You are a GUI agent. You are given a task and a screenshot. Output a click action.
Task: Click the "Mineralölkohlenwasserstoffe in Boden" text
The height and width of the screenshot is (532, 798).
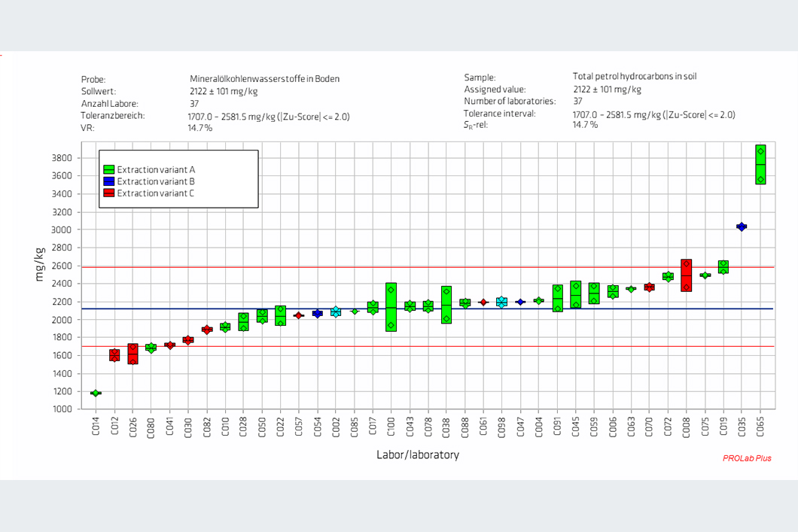pyautogui.click(x=264, y=78)
